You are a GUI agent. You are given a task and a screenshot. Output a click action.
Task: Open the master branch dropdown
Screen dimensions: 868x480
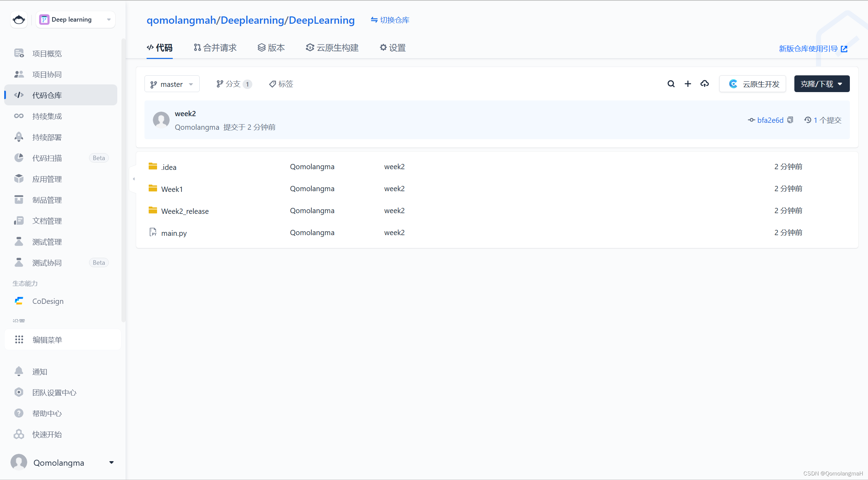coord(172,84)
